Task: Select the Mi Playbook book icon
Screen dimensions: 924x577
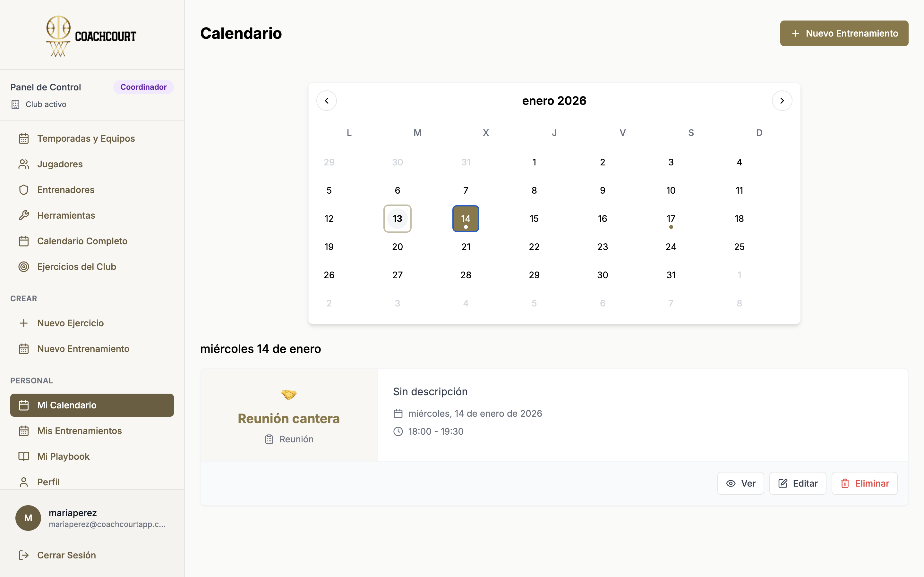Action: coord(24,456)
